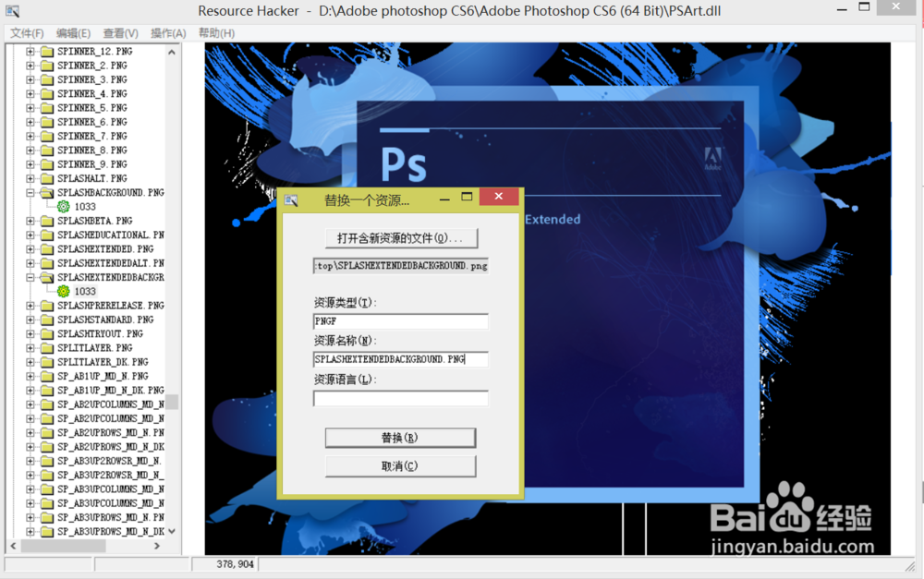Click the open folder icon of SPLASHEXTENDEDBACKGR

(x=47, y=277)
